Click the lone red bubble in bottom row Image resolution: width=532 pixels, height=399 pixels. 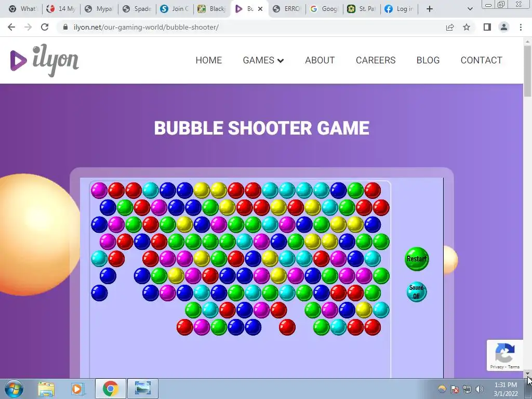287,327
